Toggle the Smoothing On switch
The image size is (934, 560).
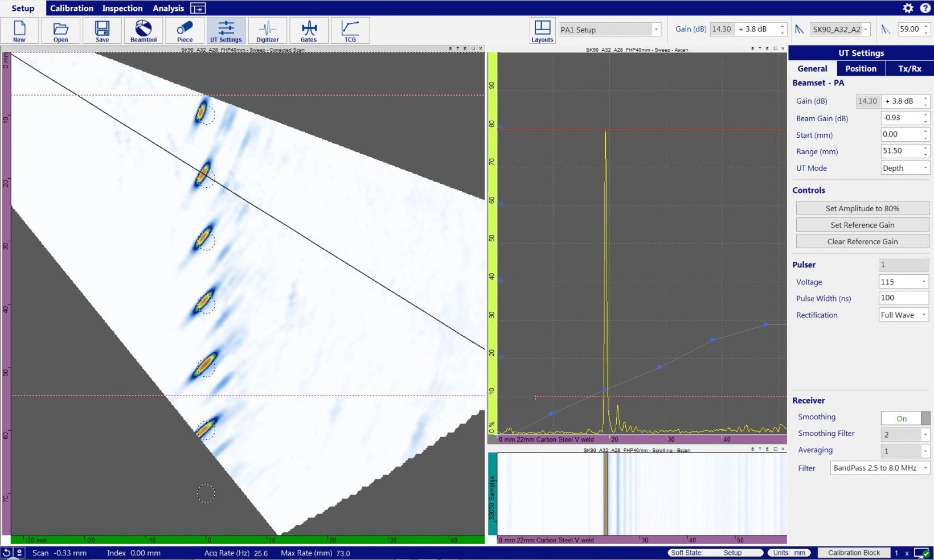tap(905, 418)
